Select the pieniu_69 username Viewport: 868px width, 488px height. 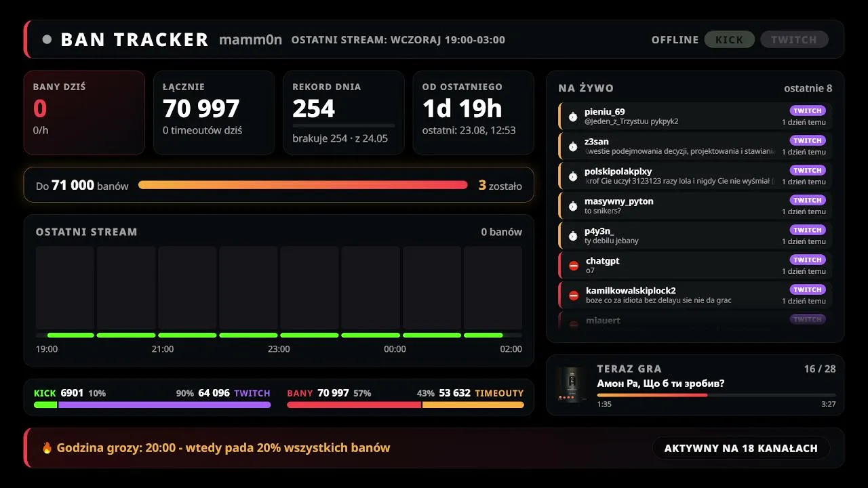click(605, 112)
